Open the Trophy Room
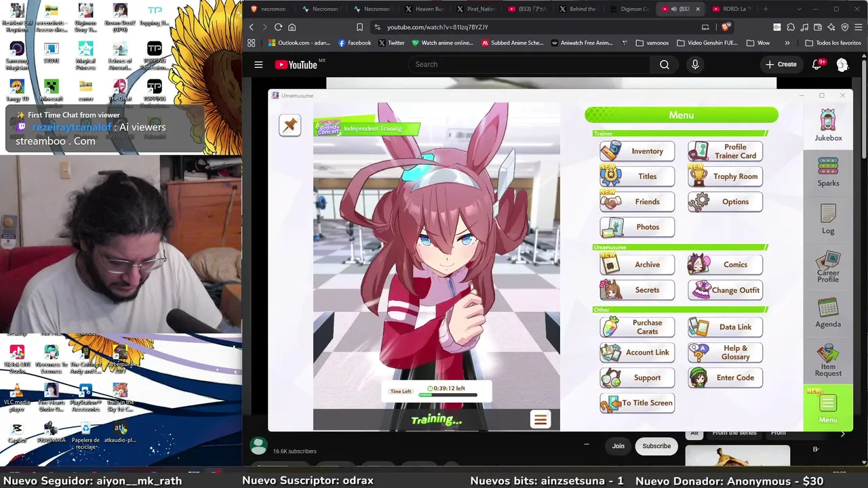This screenshot has width=868, height=488. click(726, 176)
